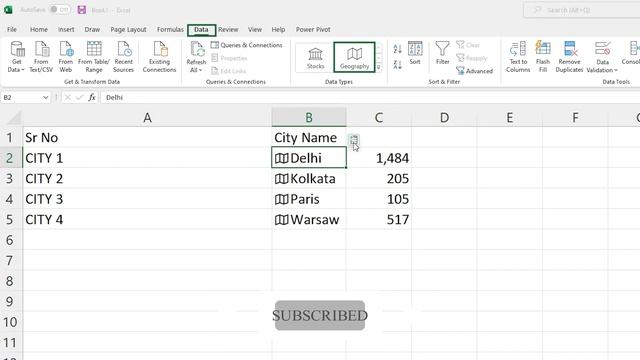Select column A header

pos(147,118)
